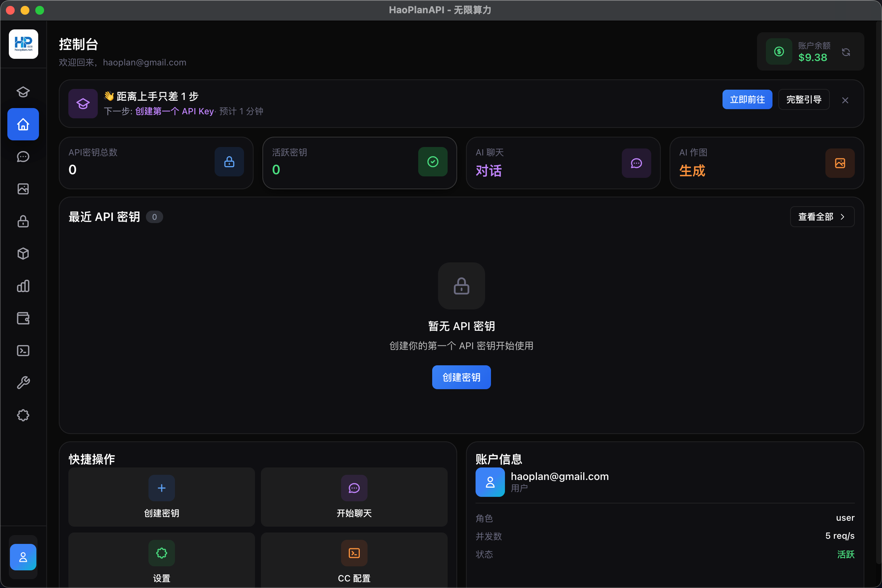Click the green dollar balance icon

coord(779,51)
